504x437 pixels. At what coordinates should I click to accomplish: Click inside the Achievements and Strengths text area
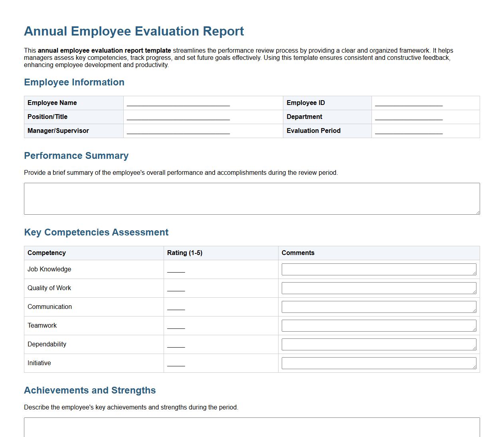point(252,428)
